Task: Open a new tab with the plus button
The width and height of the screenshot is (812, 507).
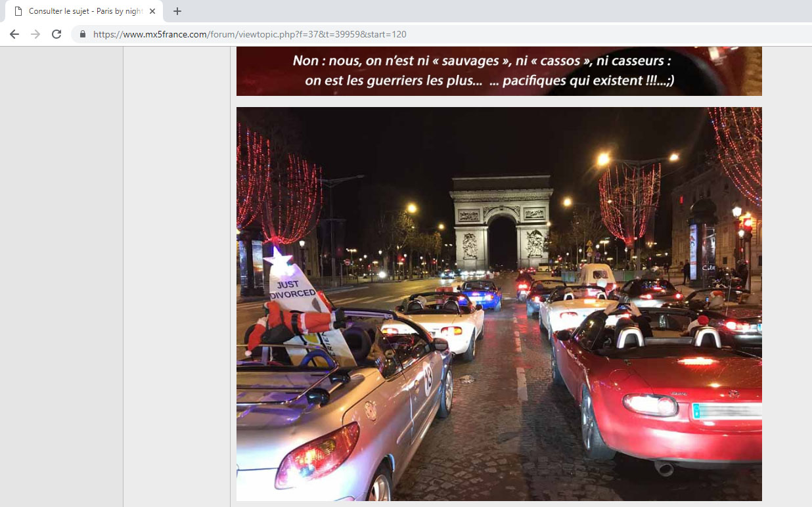Action: [x=177, y=11]
